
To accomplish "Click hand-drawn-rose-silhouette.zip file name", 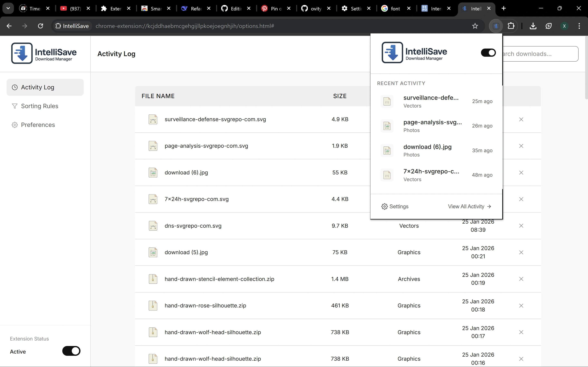I will (205, 306).
